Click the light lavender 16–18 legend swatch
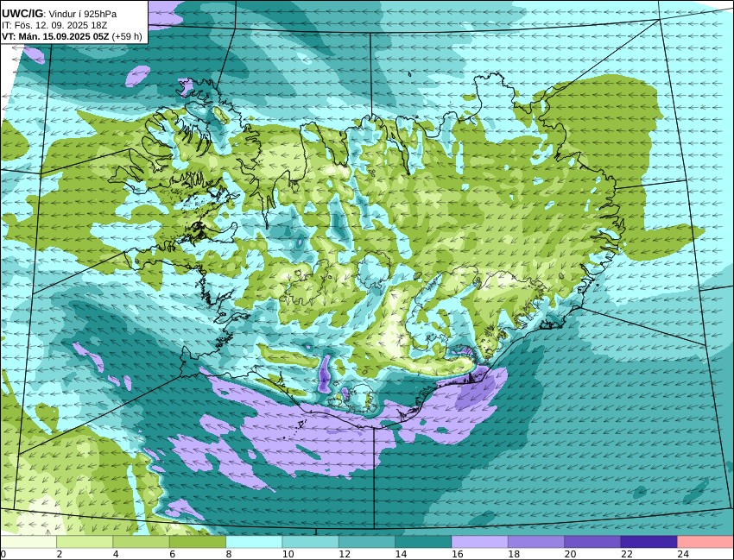The image size is (734, 560). coord(480,542)
